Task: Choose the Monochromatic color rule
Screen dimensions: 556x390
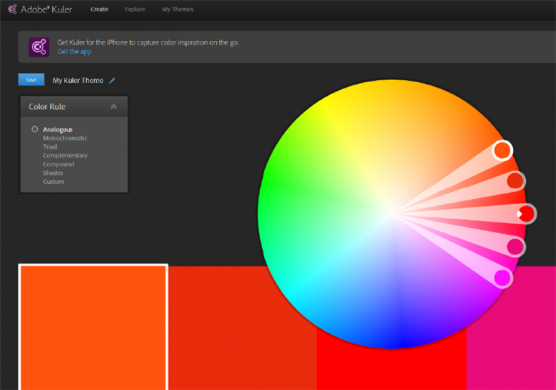Action: (x=65, y=138)
